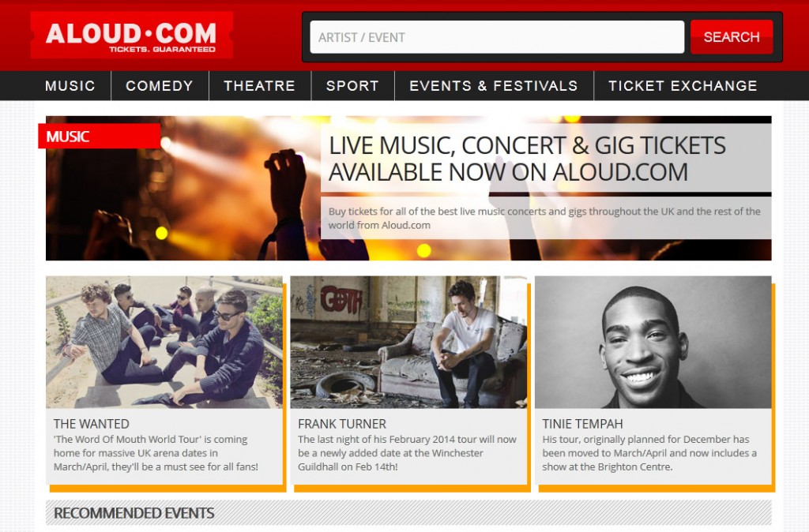Navigate to Ticket Exchange

click(683, 85)
